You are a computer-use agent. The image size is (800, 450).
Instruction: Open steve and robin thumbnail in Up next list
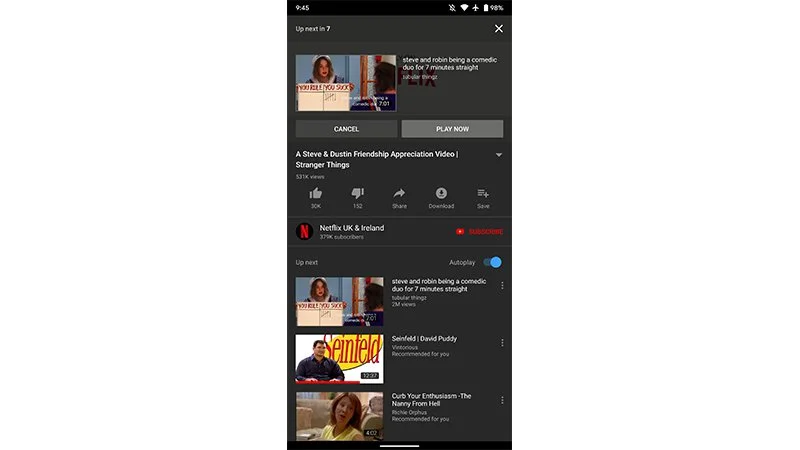click(x=339, y=302)
